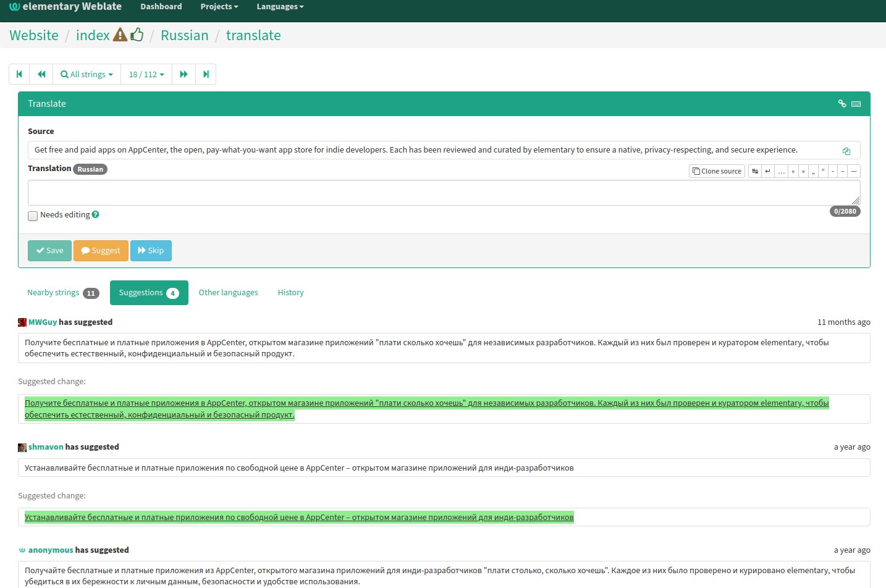The image size is (886, 588).
Task: Switch to the Other languages tab
Action: [229, 293]
